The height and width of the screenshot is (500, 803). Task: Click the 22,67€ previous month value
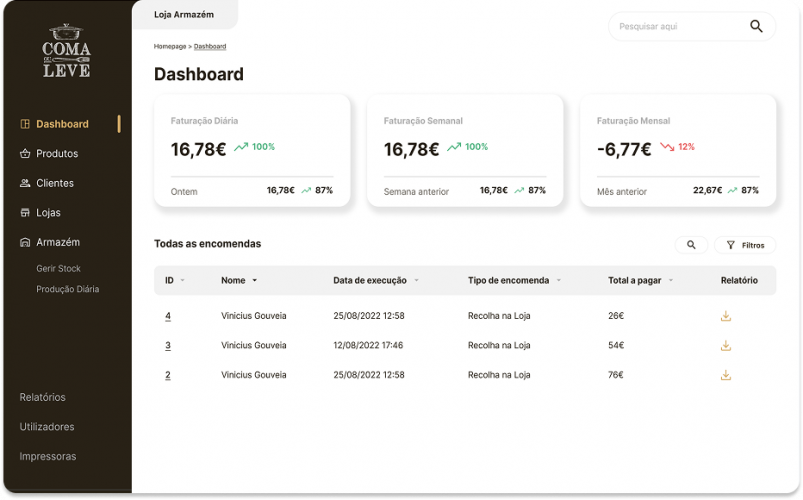tap(707, 191)
